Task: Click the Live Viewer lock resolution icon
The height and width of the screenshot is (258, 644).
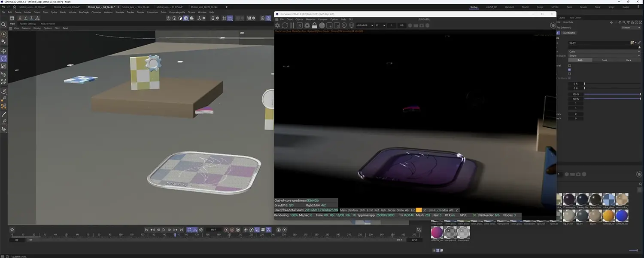Action: click(x=314, y=25)
